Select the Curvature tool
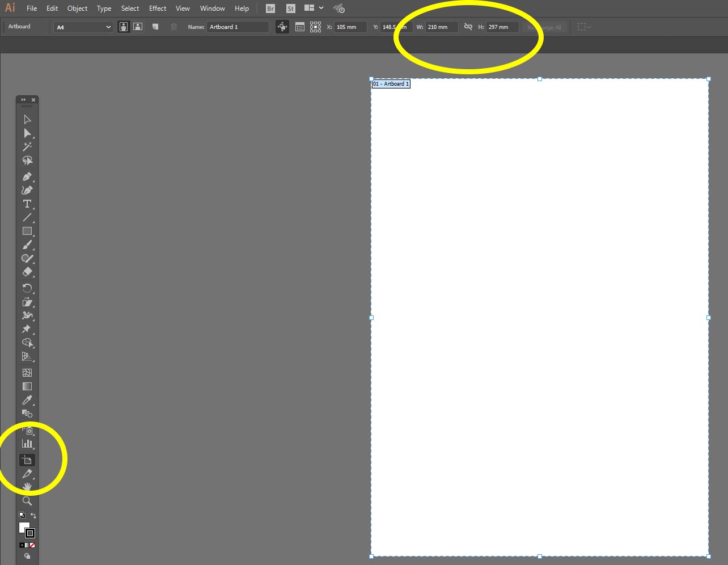 [x=27, y=191]
